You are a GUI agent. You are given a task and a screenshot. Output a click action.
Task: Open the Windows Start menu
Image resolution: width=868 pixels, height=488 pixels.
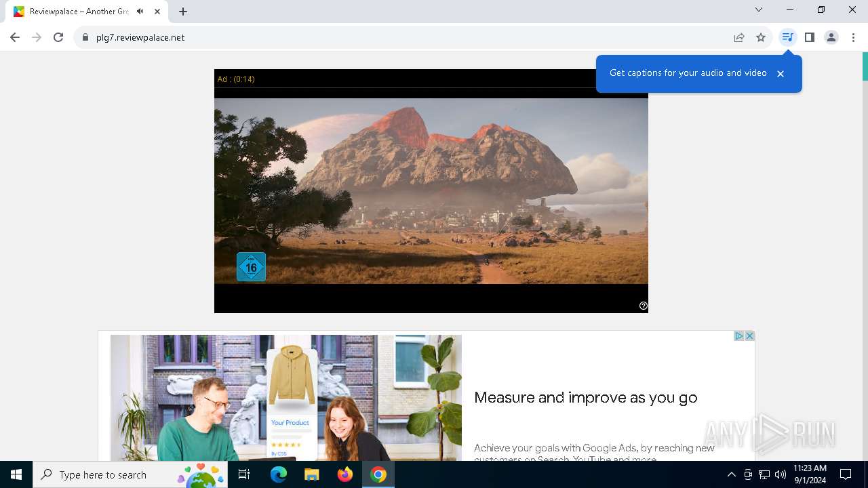coord(16,474)
